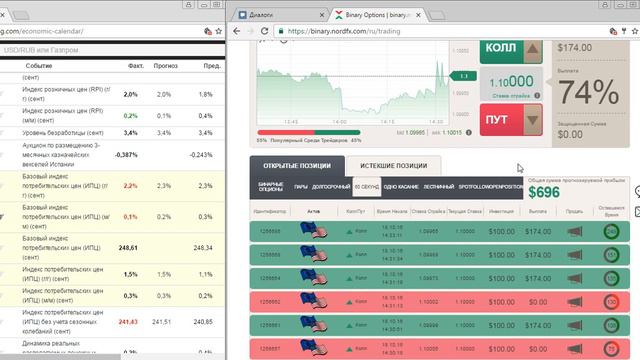Viewport: 640px width, 360px height.
Task: Switch to the Диалоги browser tab
Action: tap(281, 15)
